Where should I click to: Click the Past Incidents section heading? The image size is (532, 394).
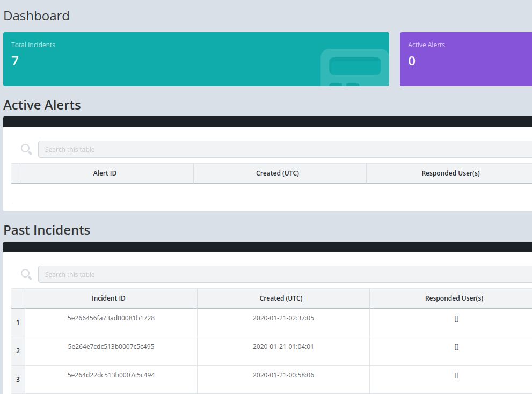tap(47, 230)
